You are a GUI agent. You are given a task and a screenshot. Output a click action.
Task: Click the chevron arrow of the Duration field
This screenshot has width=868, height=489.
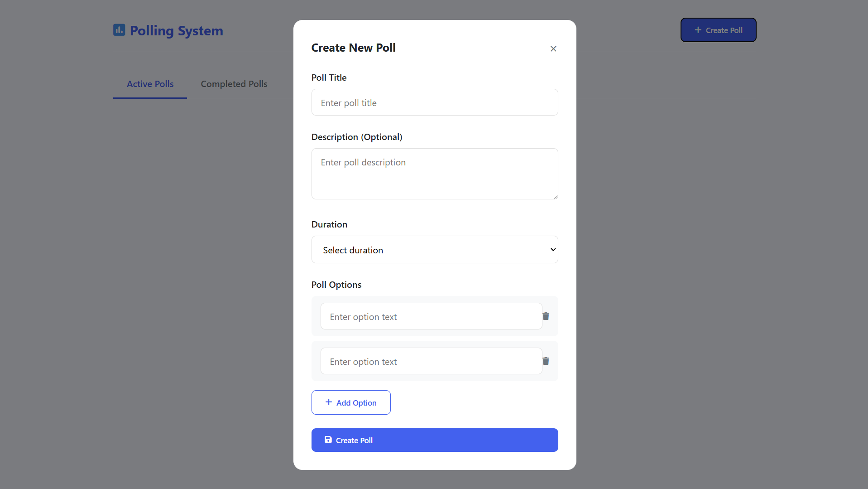[x=553, y=250]
